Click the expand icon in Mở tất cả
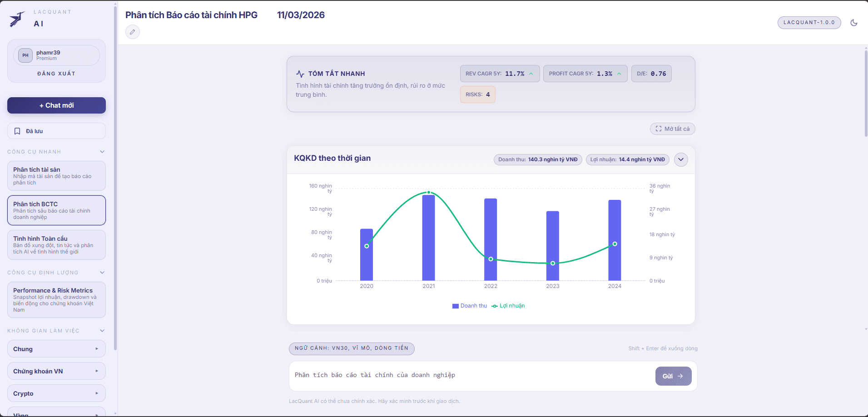Viewport: 868px width, 417px height. (659, 129)
